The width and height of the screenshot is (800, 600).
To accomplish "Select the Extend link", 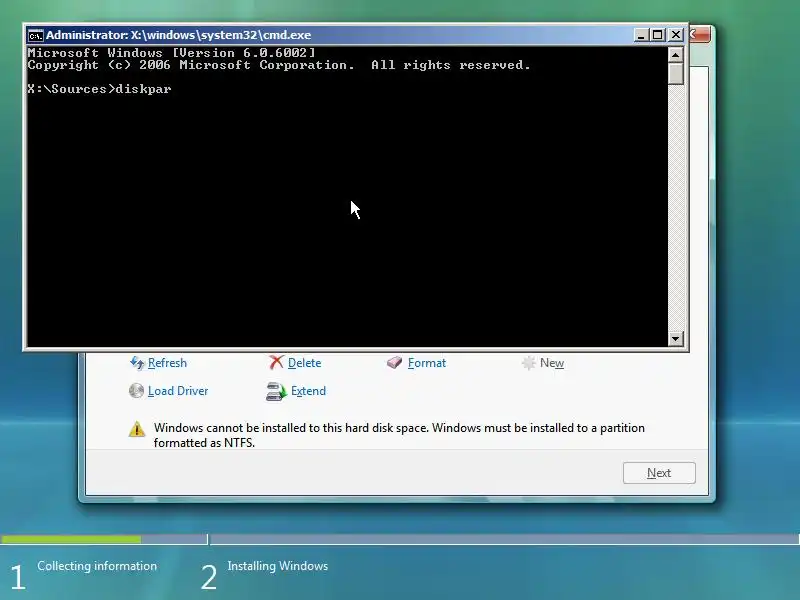I will [308, 391].
